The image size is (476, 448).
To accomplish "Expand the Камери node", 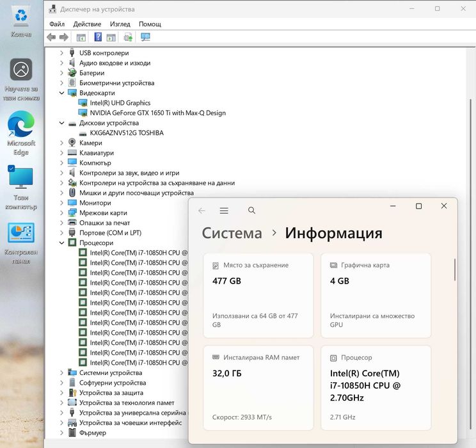I will pos(61,143).
